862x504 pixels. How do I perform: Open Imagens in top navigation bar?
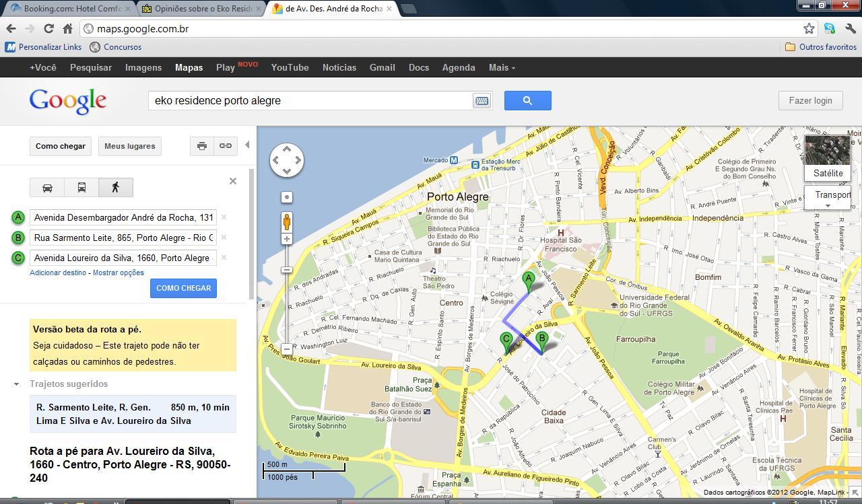143,67
